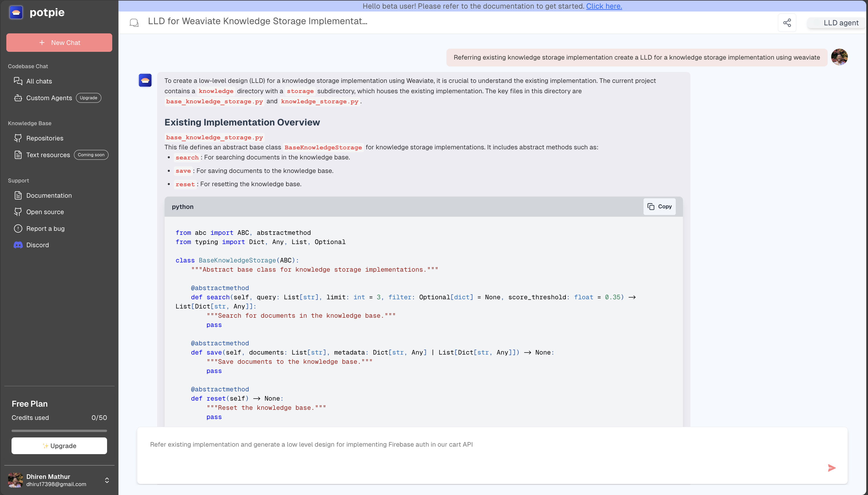Copy the python code block
This screenshot has height=495, width=868.
tap(660, 206)
